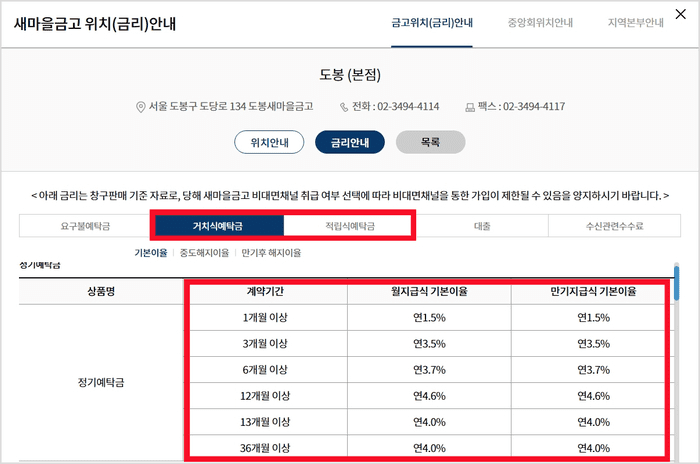Click the phone number 02-3494-4114
Viewport: 700px width, 464px height.
click(408, 107)
